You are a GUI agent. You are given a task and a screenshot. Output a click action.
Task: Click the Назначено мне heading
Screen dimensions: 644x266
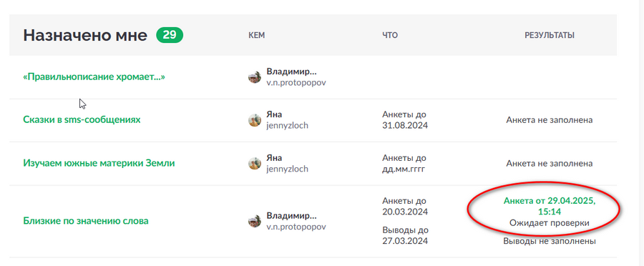[85, 35]
